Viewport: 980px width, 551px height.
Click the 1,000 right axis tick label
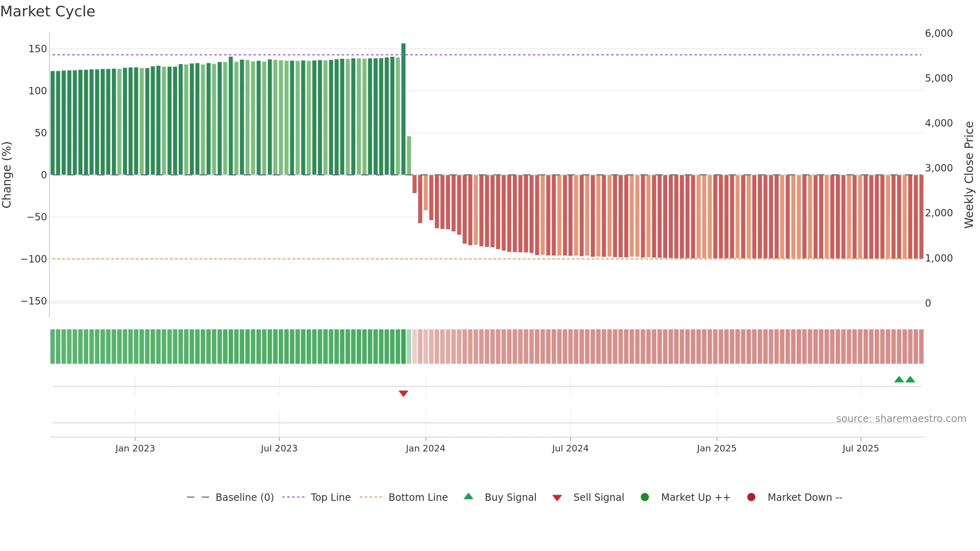click(939, 258)
